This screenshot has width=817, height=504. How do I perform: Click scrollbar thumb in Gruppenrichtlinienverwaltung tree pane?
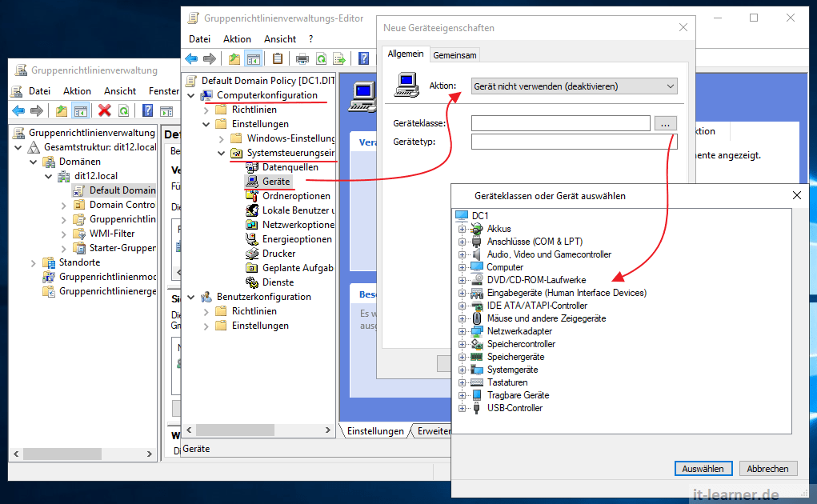62,454
